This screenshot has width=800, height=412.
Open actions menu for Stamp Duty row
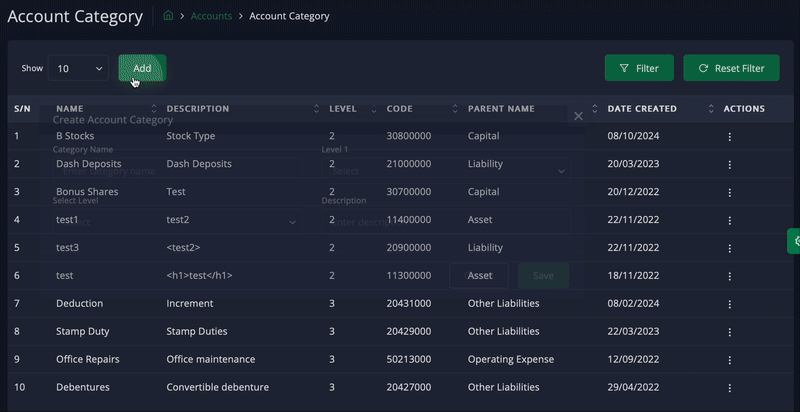(729, 331)
